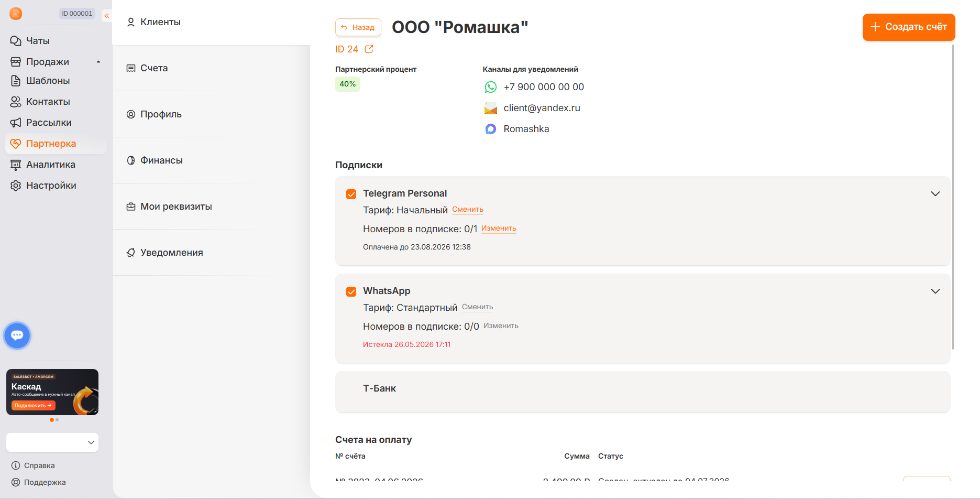The image size is (980, 499).
Task: Click the Поддержка lifebuoy icon
Action: 16,482
